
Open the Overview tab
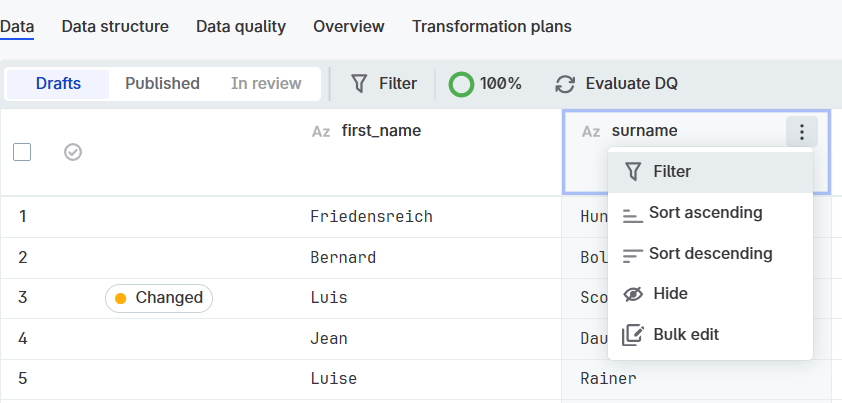pyautogui.click(x=349, y=26)
